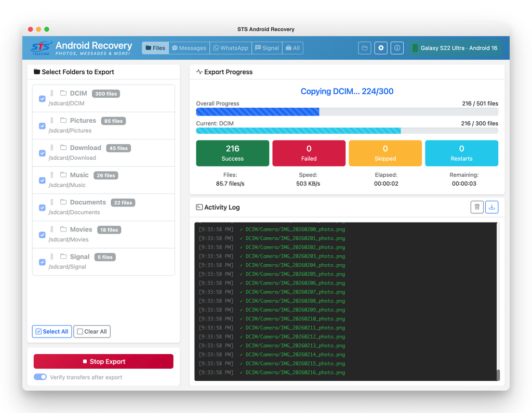Screen dimensions: 532x413
Task: Click the '300 files' badge
Action: [x=106, y=94]
